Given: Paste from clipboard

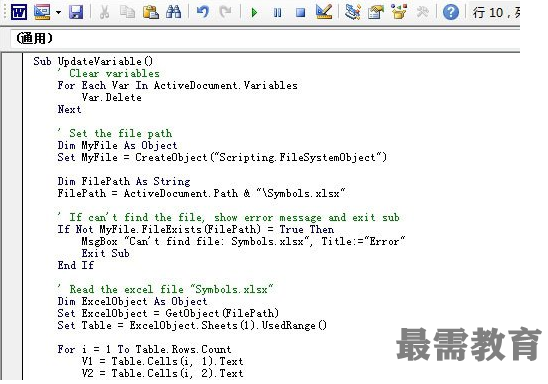Looking at the screenshot, I should (151, 12).
